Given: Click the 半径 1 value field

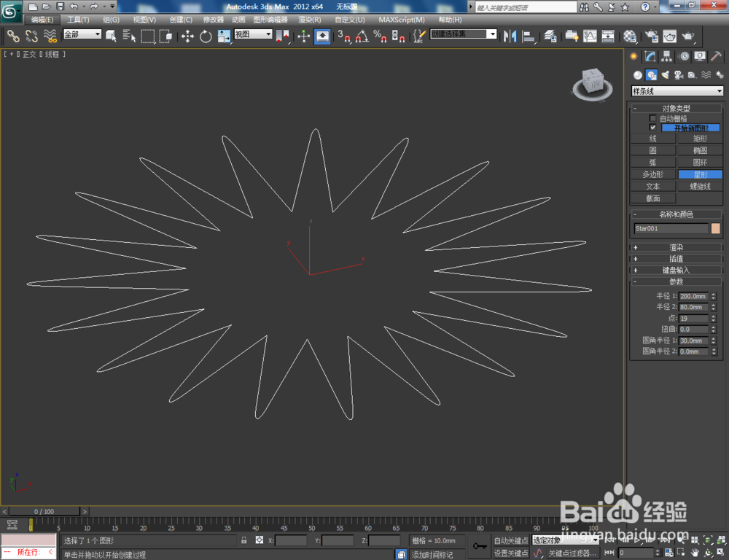Looking at the screenshot, I should point(693,296).
